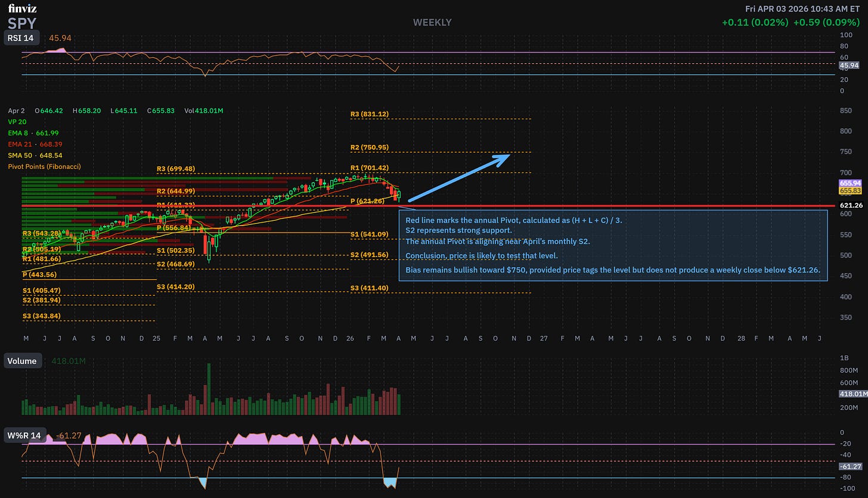Open the Volume pane label

coord(23,361)
